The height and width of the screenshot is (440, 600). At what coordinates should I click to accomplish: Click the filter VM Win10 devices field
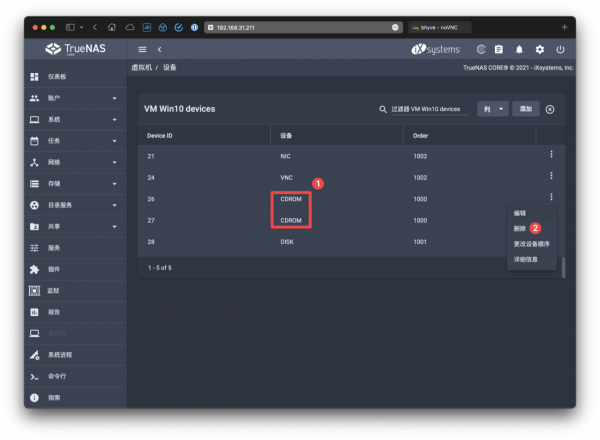pyautogui.click(x=429, y=109)
